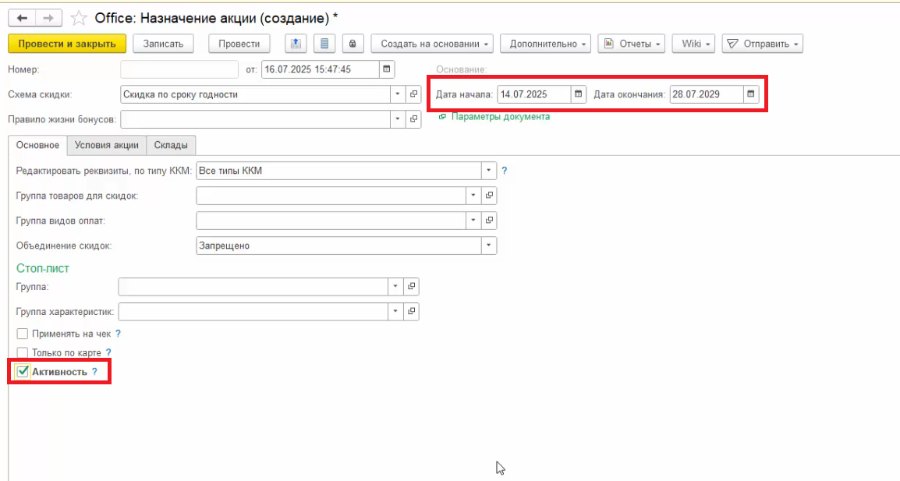Expand the Группа видов оплат dropdown
The height and width of the screenshot is (481, 900).
pos(473,220)
